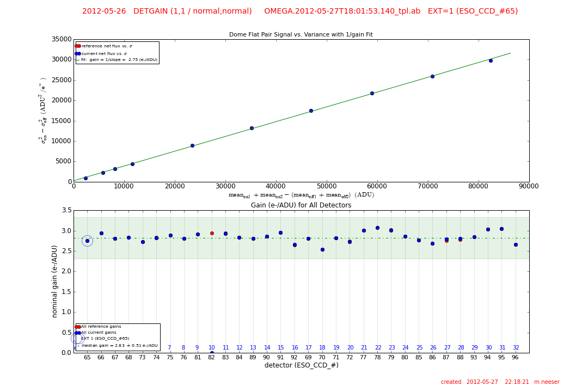This screenshot has height=392, width=588.
Task: Click the EXT 1 circle marker in lower legend
Action: 77,338
